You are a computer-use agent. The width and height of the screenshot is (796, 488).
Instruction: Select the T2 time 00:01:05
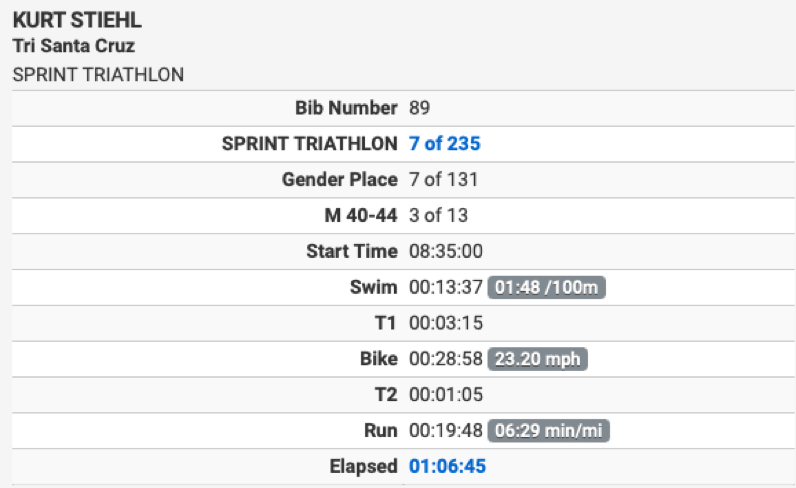tap(446, 395)
